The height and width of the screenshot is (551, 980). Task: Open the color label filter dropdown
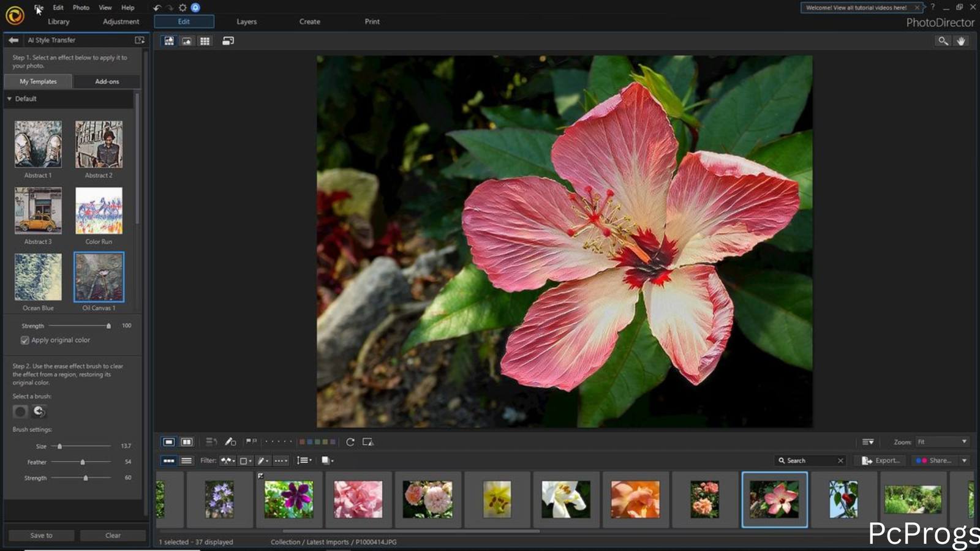click(246, 460)
